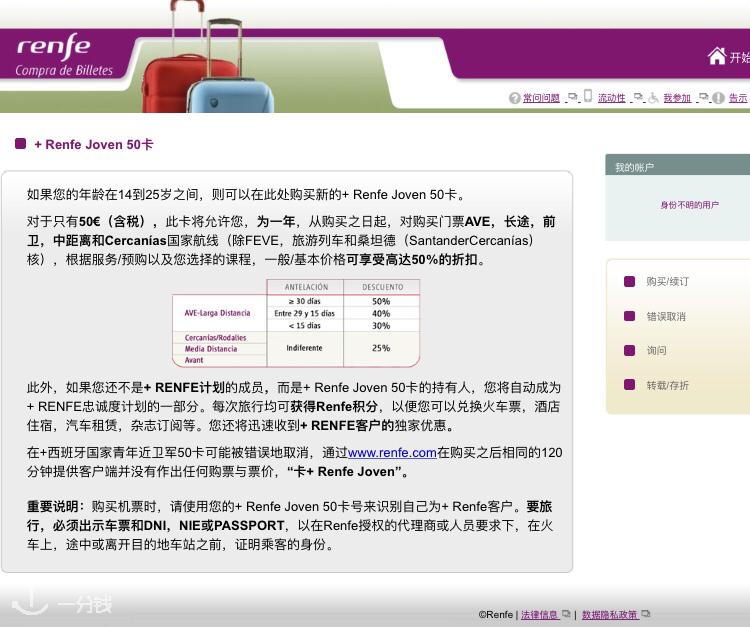Click the Entre 29 y 15 días cell
Viewport: 750px width, 627px height.
click(x=305, y=314)
